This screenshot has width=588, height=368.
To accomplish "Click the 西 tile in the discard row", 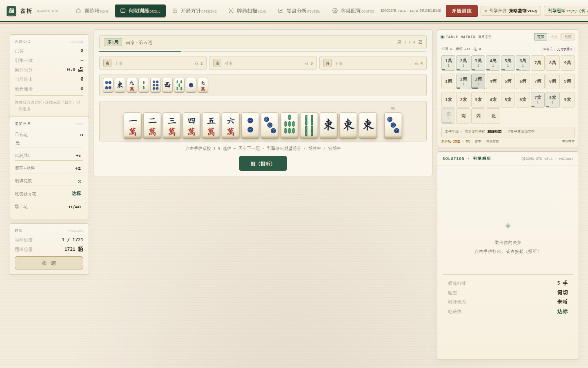I will coord(167,85).
